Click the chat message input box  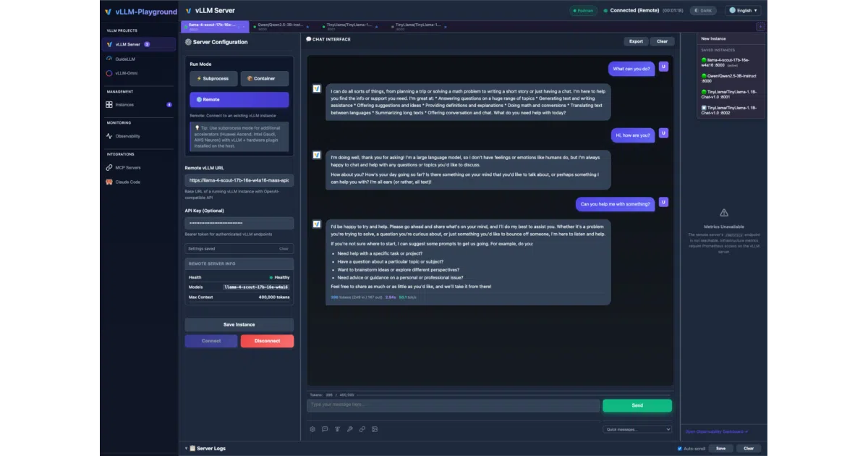[453, 405]
